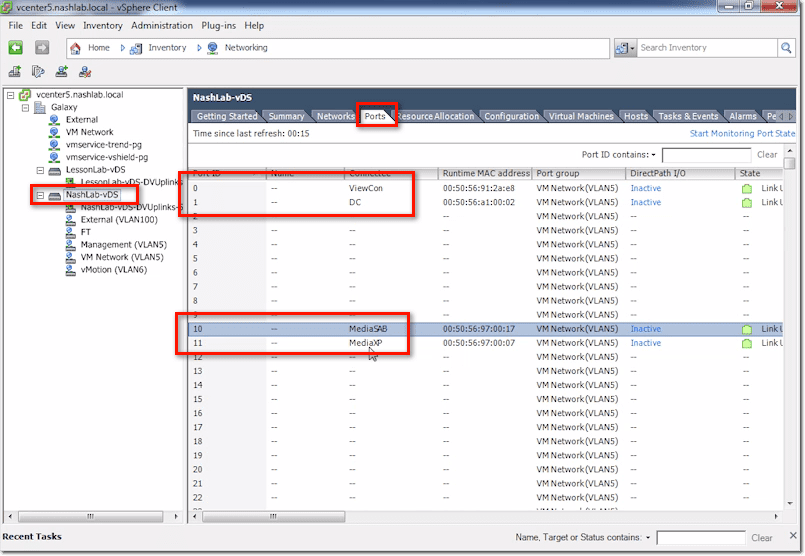
Task: Open the Plug-ins menu
Action: (218, 26)
